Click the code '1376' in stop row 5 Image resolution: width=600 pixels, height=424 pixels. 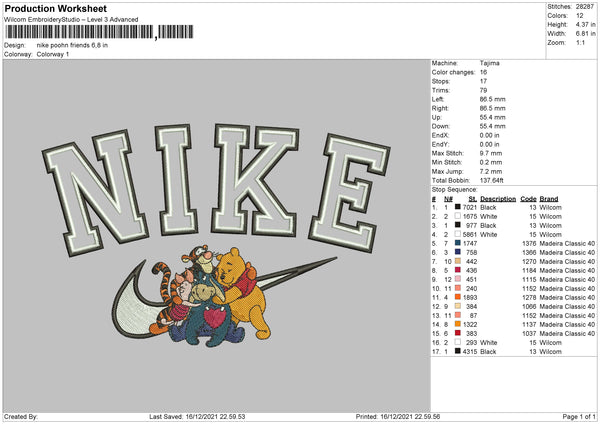(x=529, y=243)
